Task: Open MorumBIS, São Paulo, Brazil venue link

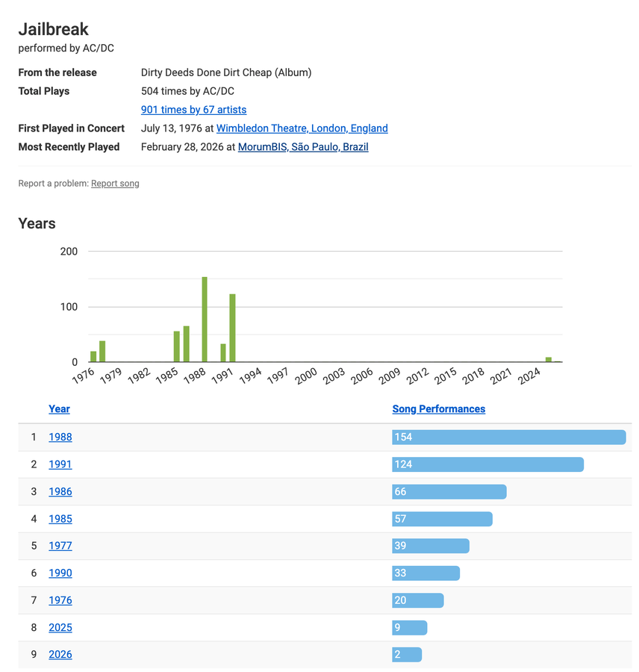Action: tap(302, 147)
